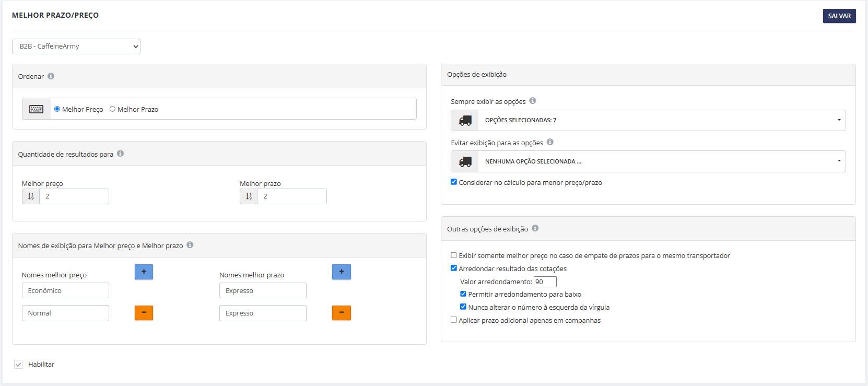Click truck icon next to Nenhuma opção selecionada

pyautogui.click(x=465, y=161)
